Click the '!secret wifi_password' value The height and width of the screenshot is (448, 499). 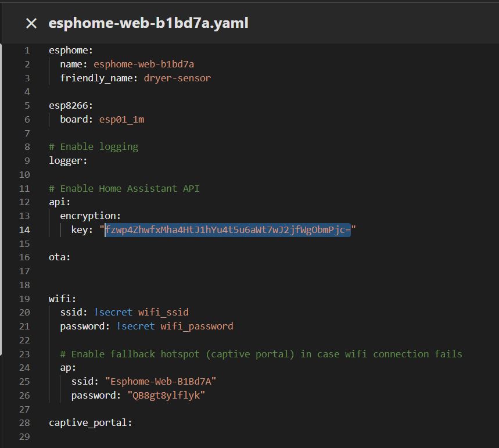[x=175, y=326]
